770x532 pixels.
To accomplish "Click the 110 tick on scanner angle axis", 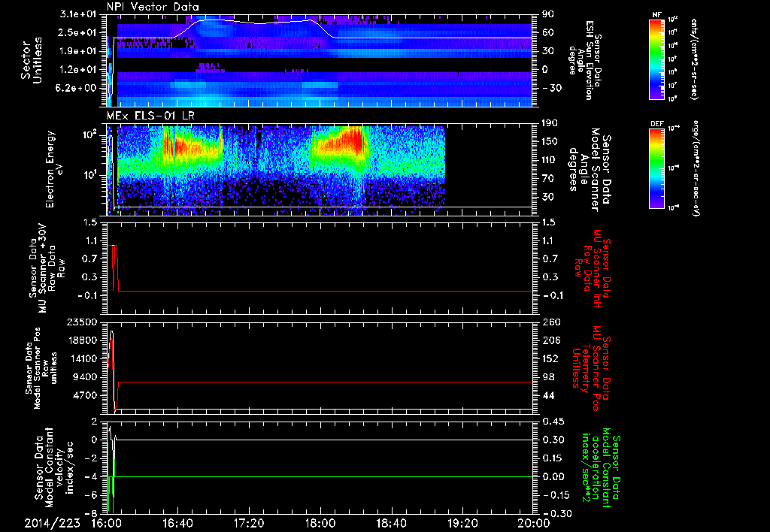I will 550,160.
